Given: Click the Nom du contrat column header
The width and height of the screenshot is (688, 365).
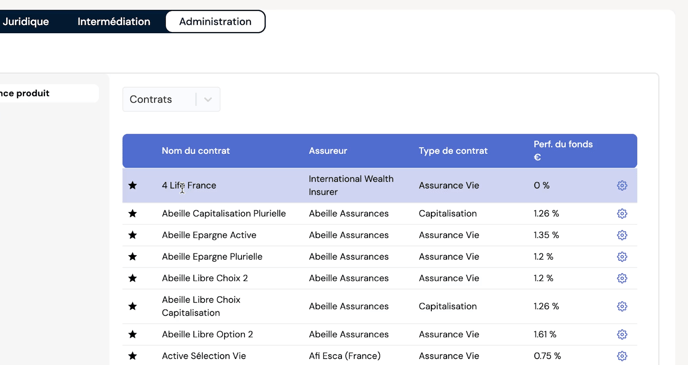Looking at the screenshot, I should 196,150.
